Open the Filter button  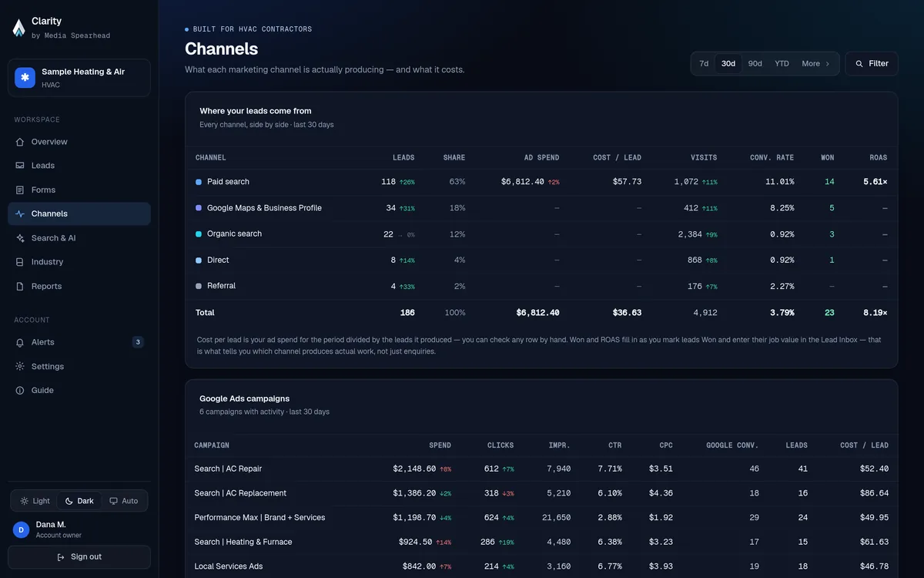pyautogui.click(x=872, y=64)
